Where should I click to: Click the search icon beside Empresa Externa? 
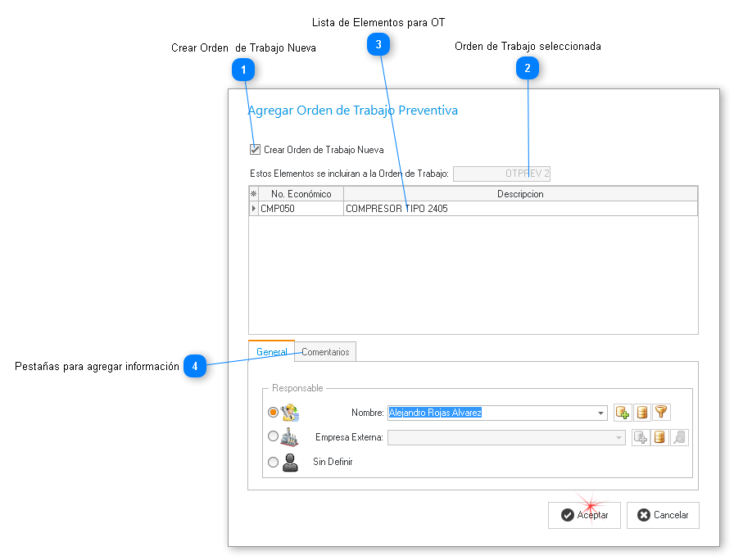point(679,437)
